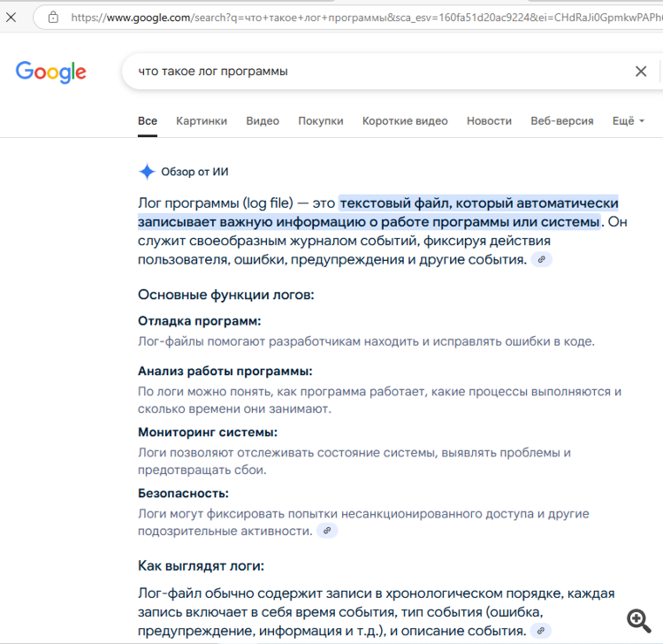Open the 'Веб-версия' tab
Image resolution: width=663 pixels, height=644 pixels.
coord(562,121)
